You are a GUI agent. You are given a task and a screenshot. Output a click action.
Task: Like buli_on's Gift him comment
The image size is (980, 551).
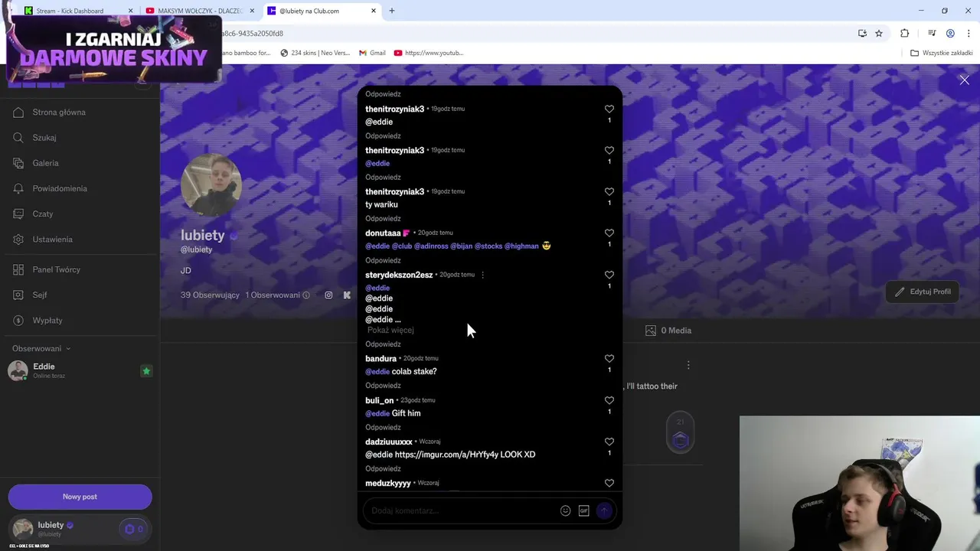pyautogui.click(x=609, y=400)
